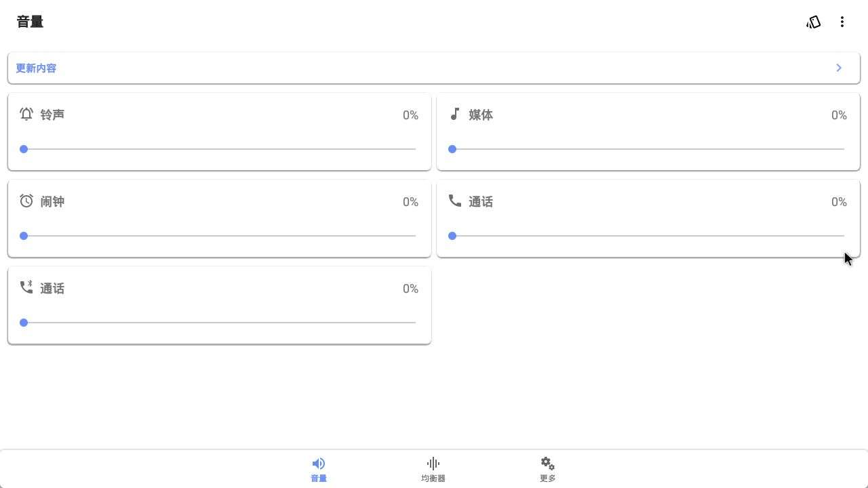Image resolution: width=868 pixels, height=488 pixels.
Task: Click the 铃声 volume slider track
Action: 220,149
